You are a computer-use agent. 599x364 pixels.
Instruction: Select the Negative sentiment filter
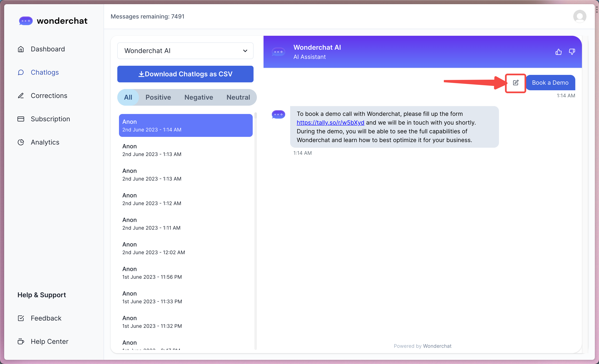(199, 97)
